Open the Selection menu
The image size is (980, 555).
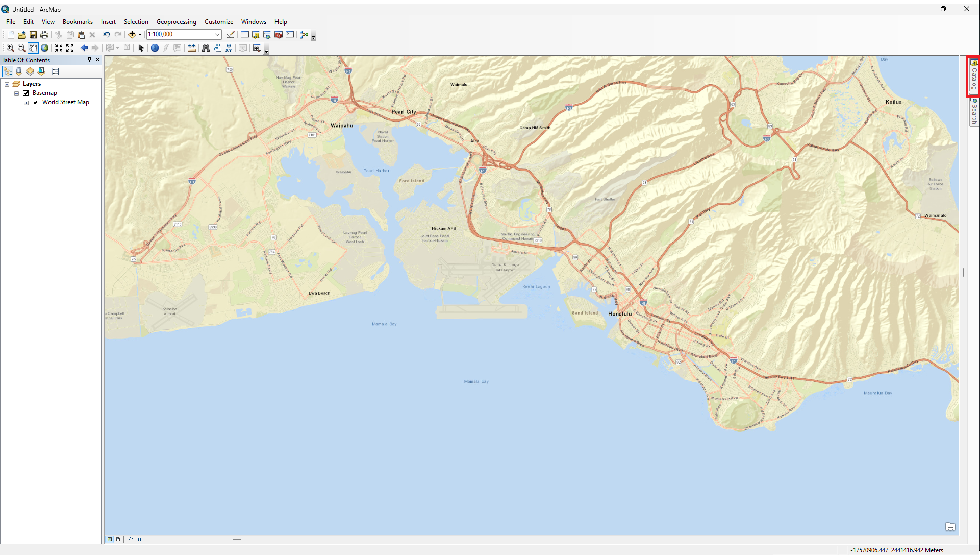coord(136,22)
